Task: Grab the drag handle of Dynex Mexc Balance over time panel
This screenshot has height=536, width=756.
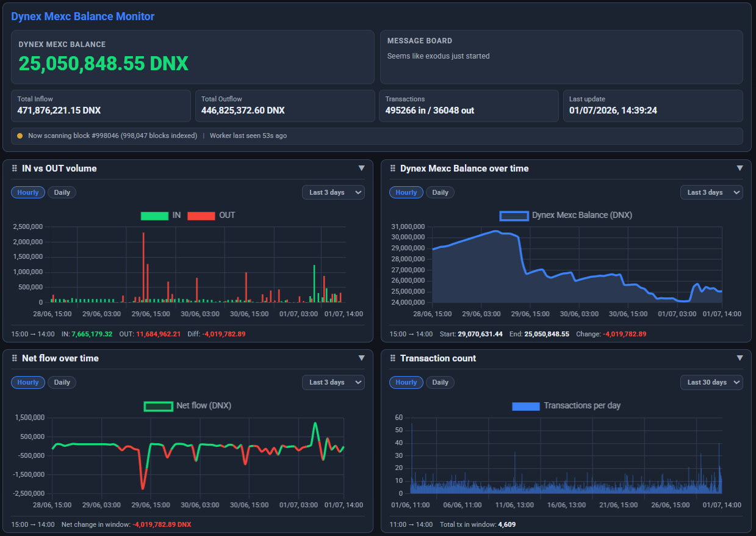Action: click(393, 168)
